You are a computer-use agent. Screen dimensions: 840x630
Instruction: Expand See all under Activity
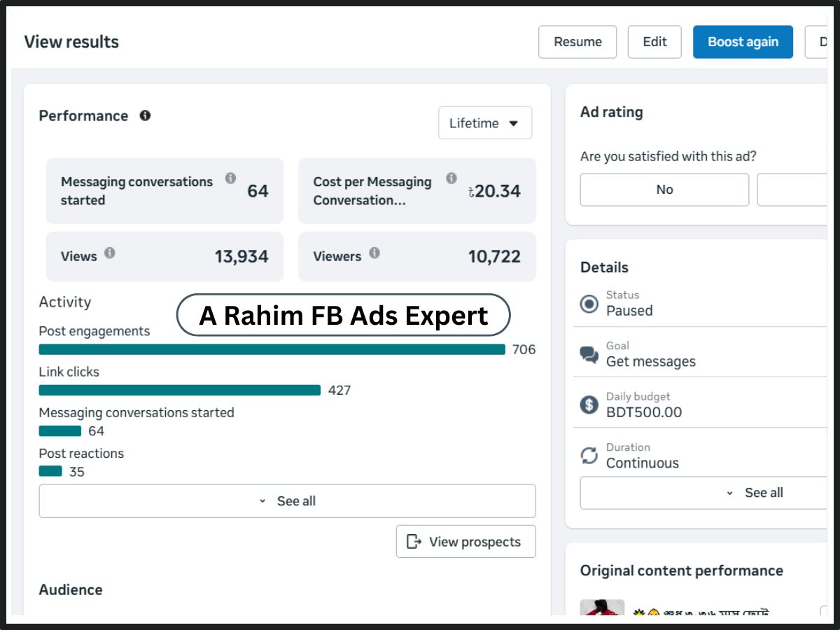(287, 501)
